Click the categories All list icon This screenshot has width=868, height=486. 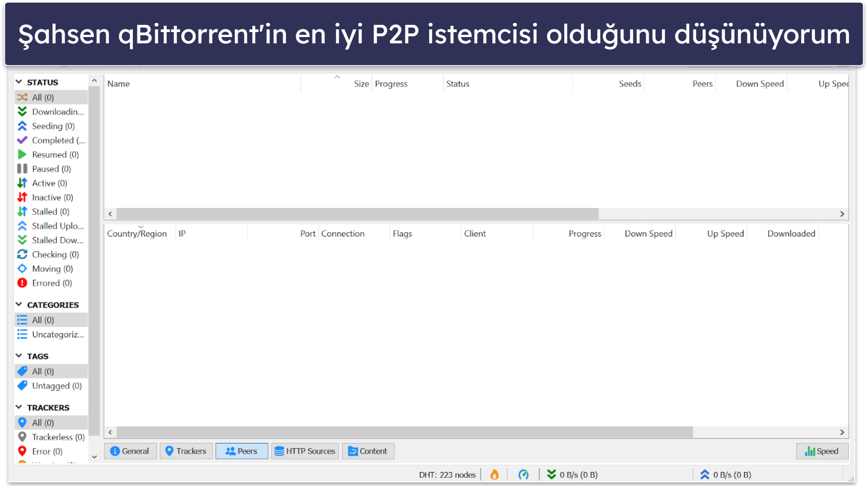tap(22, 320)
